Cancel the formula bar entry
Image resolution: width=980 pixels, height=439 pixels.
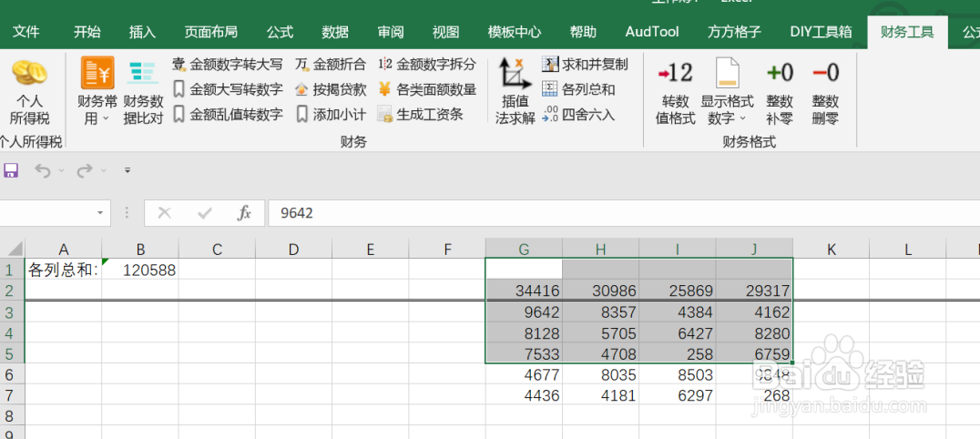coord(164,213)
